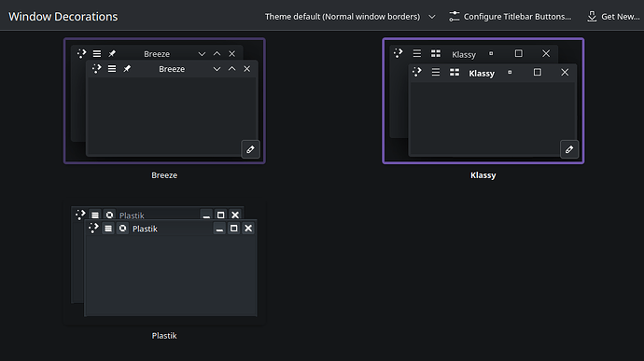Click close X in front Breeze preview
Screen dimensions: 644x361
tap(246, 69)
